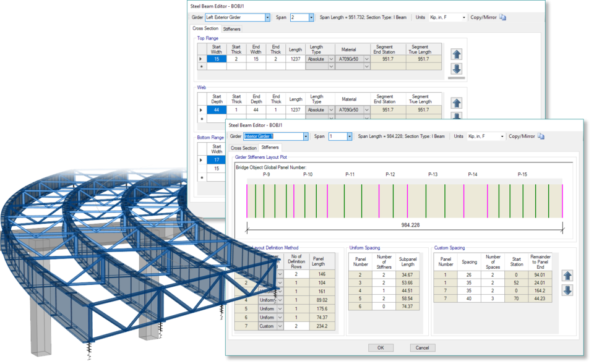The width and height of the screenshot is (594, 364).
Task: Open Top Flange Material A709Gr50 dropdown
Action: coord(366,59)
